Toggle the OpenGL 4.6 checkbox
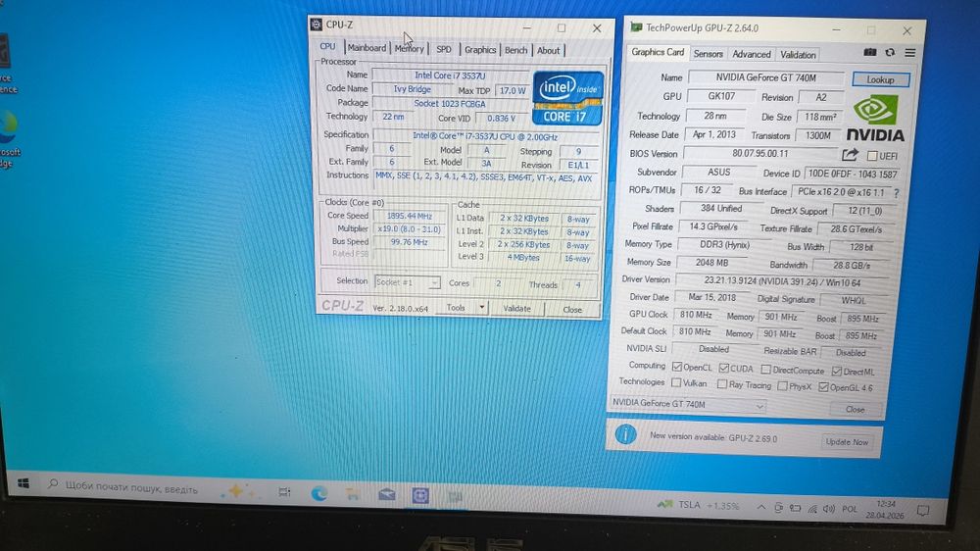980x551 pixels. [x=824, y=387]
